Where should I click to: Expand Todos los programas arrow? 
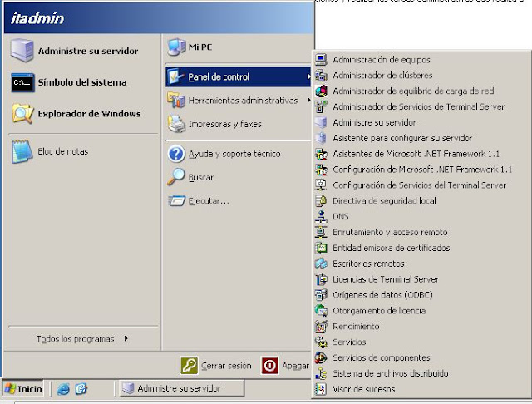(x=126, y=338)
